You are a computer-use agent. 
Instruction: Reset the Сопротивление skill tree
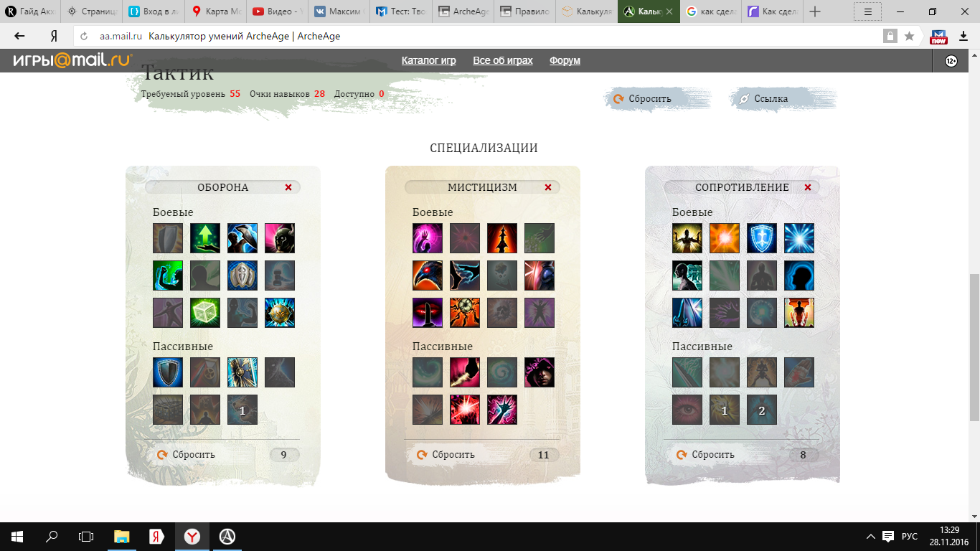(x=706, y=454)
